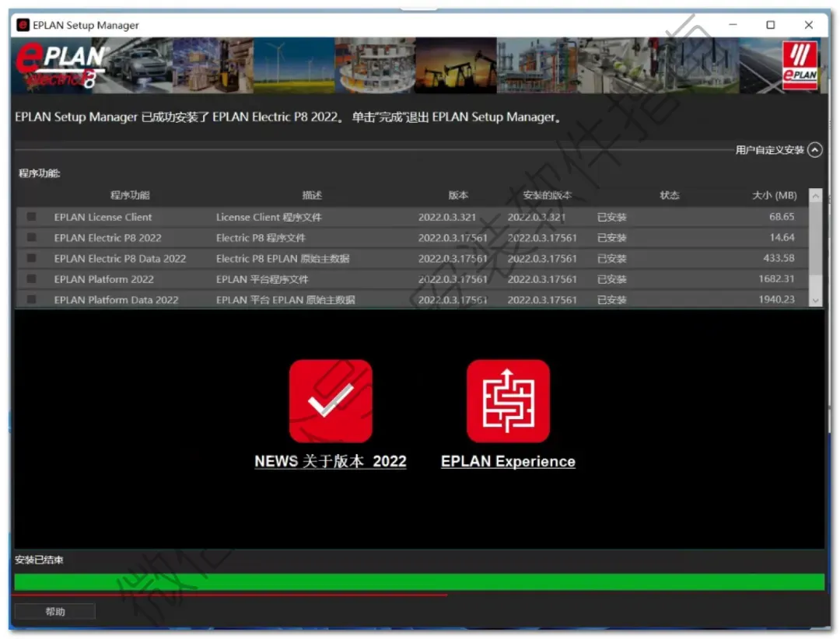Click size value 1682.31
Viewport: 840px width, 639px height.
pyautogui.click(x=776, y=278)
